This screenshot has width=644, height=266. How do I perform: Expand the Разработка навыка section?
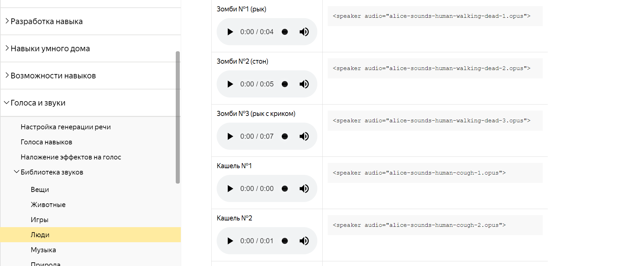[47, 21]
